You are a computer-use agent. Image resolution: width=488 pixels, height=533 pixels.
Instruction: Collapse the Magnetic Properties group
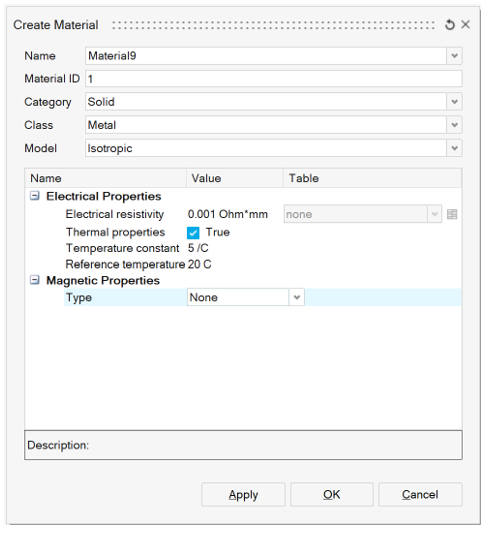(x=35, y=280)
